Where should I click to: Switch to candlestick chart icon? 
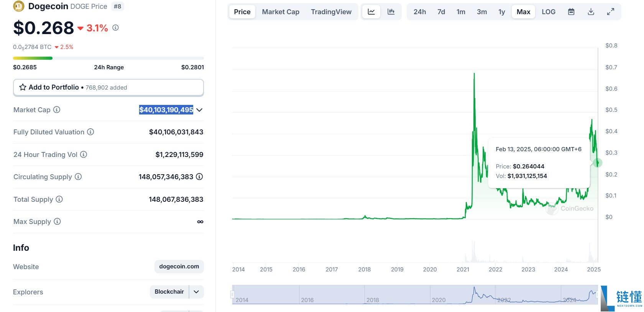pos(391,12)
